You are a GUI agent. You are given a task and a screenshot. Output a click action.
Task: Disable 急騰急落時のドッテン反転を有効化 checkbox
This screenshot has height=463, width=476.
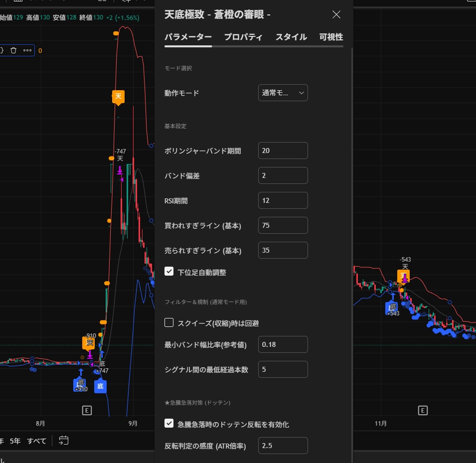point(169,423)
